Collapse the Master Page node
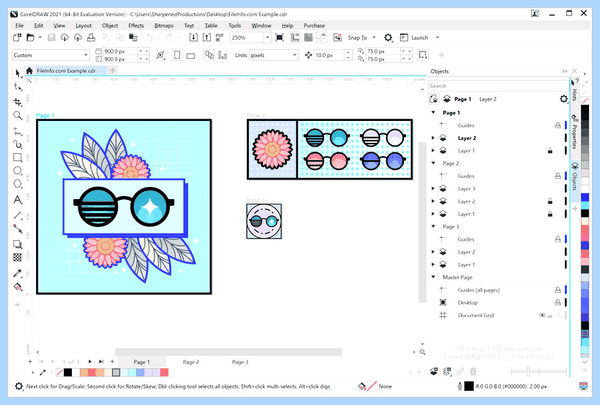Viewport: 600px width, 405px height. point(433,277)
